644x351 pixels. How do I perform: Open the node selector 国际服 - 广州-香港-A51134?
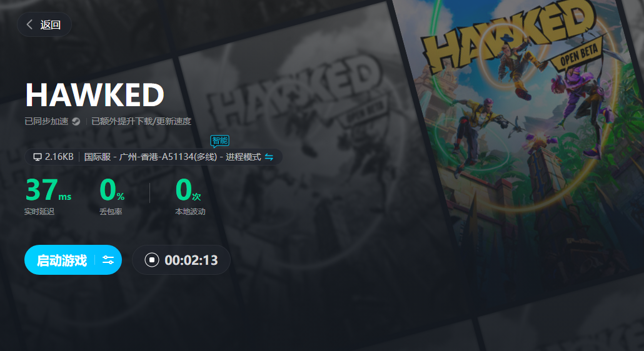pos(150,157)
